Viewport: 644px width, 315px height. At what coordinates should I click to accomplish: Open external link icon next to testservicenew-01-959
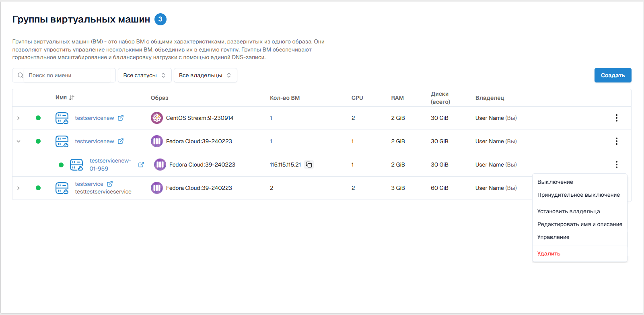141,165
